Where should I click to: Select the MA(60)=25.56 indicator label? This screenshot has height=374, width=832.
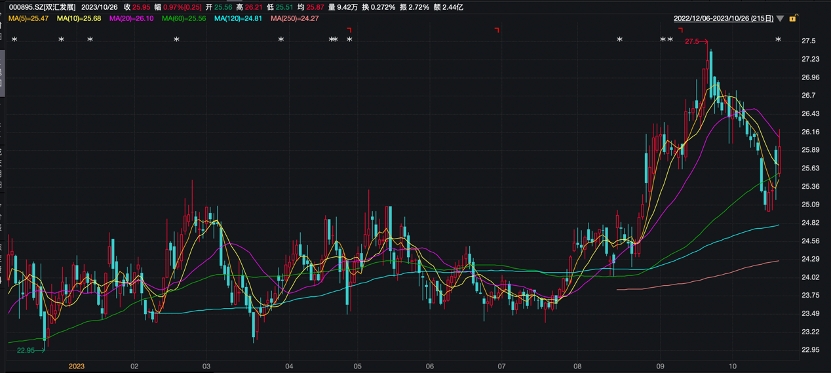pyautogui.click(x=184, y=19)
